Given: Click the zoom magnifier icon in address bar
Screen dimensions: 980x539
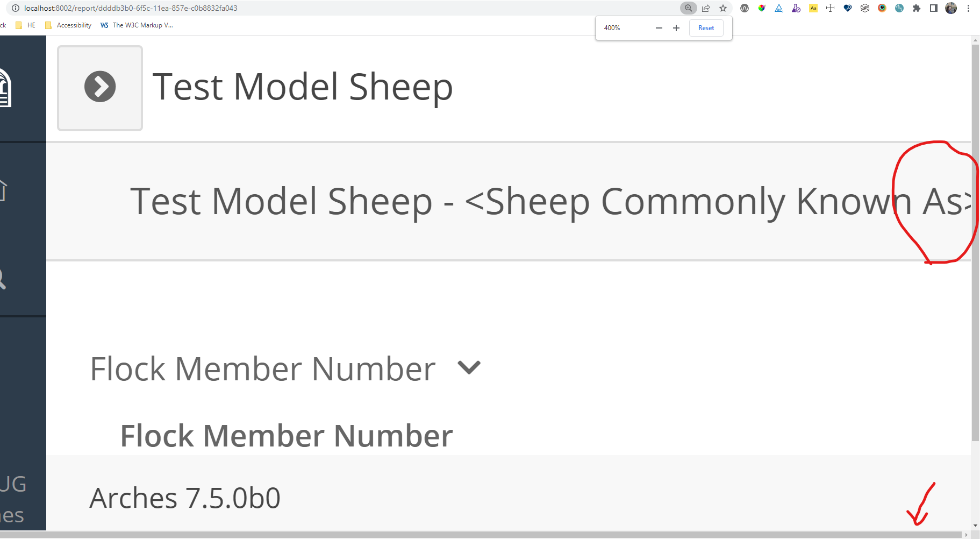Looking at the screenshot, I should (x=689, y=8).
